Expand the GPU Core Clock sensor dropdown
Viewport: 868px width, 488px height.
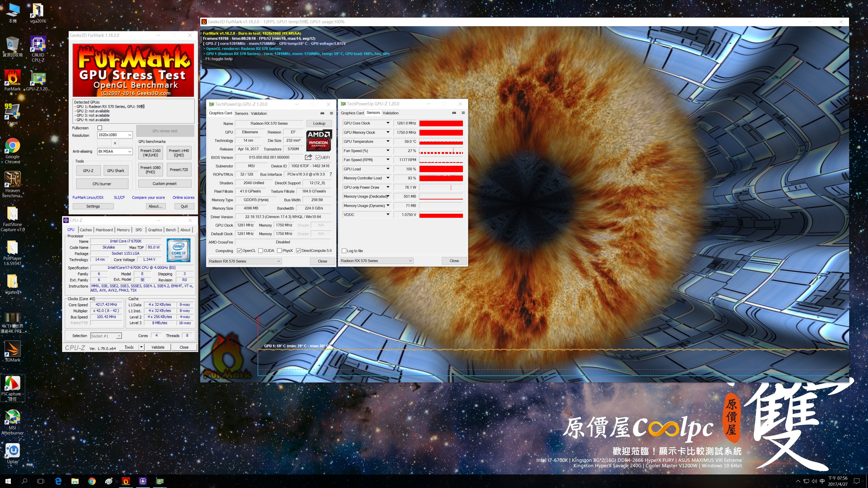[x=388, y=123]
